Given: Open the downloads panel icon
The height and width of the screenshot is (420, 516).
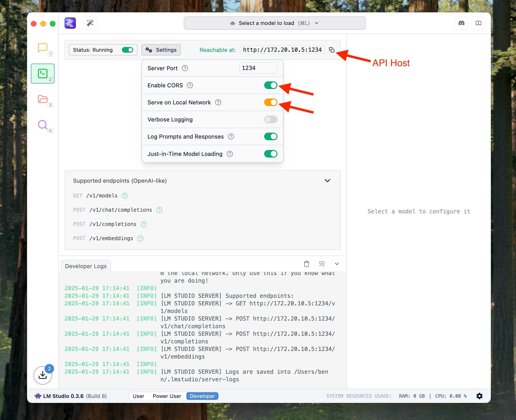Looking at the screenshot, I should point(42,375).
